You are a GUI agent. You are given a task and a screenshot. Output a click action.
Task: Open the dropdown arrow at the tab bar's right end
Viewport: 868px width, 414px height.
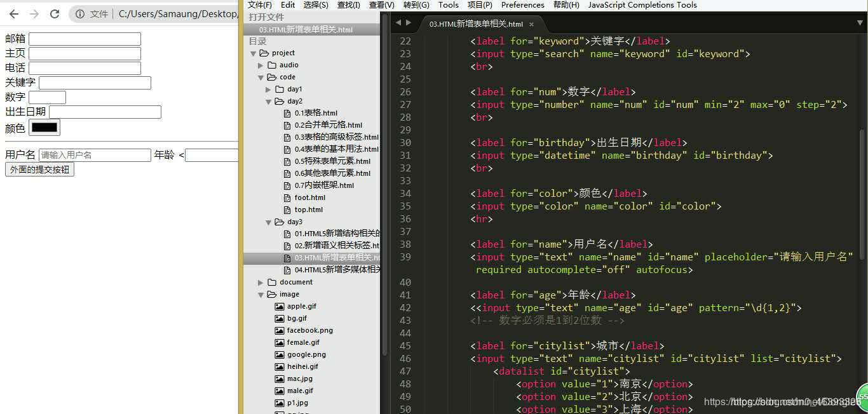861,22
